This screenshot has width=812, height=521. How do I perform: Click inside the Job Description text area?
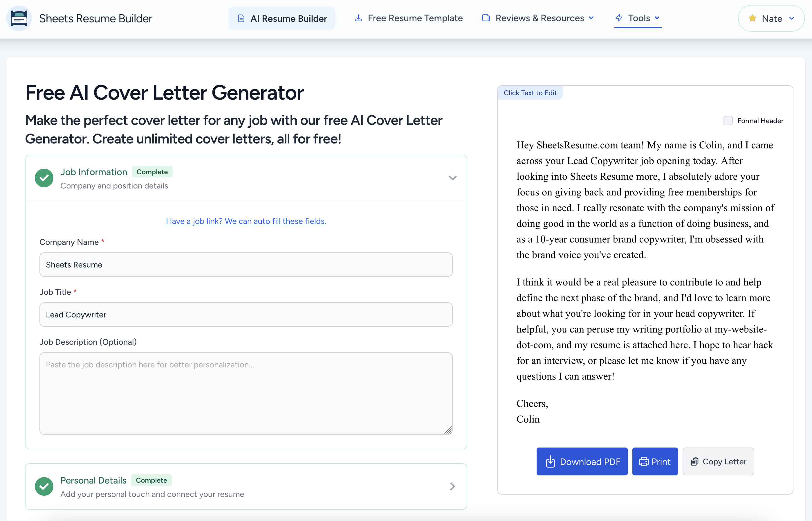click(246, 393)
